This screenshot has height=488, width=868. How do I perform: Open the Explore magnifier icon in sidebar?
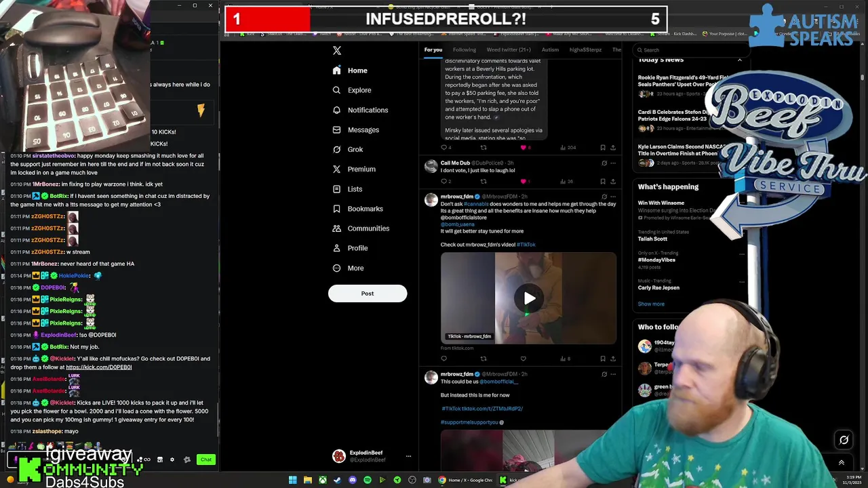pyautogui.click(x=337, y=90)
